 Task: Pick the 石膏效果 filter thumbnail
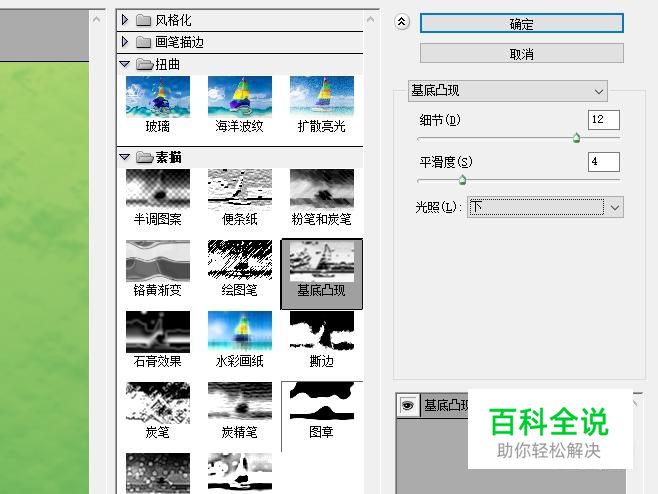(158, 332)
